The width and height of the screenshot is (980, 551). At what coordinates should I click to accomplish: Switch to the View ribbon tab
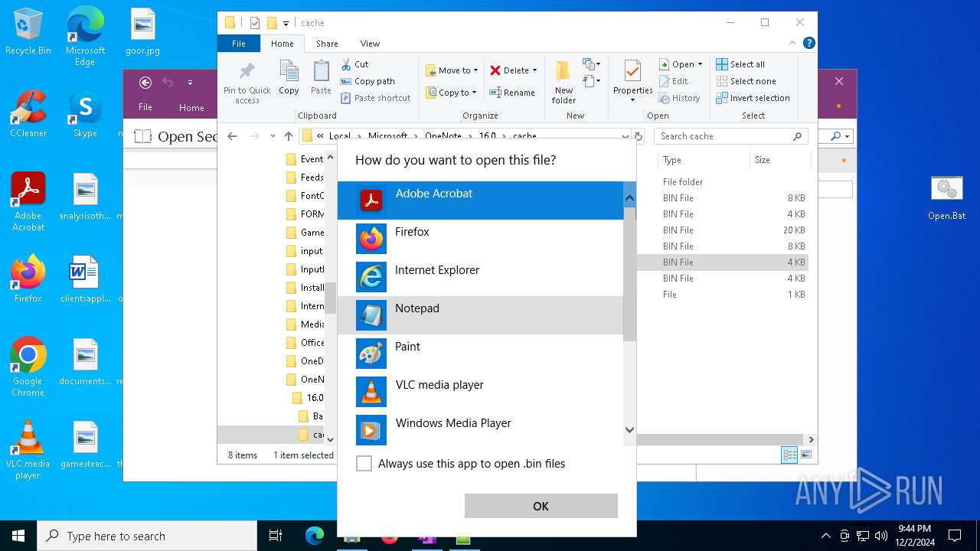370,44
